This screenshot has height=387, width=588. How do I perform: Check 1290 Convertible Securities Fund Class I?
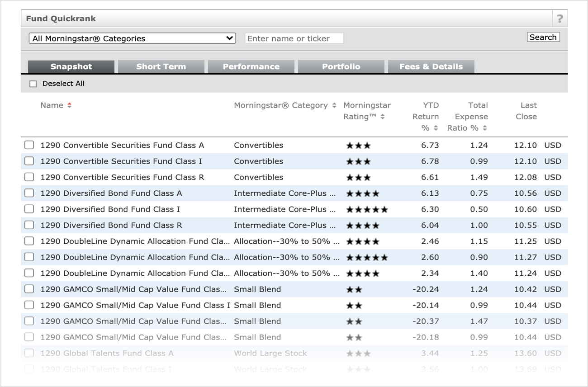pos(29,161)
